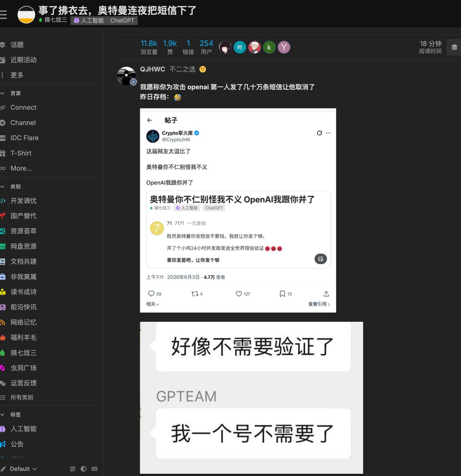Click the topic title 事了拂衣去
Viewport: 461px width, 476px height.
point(117,10)
